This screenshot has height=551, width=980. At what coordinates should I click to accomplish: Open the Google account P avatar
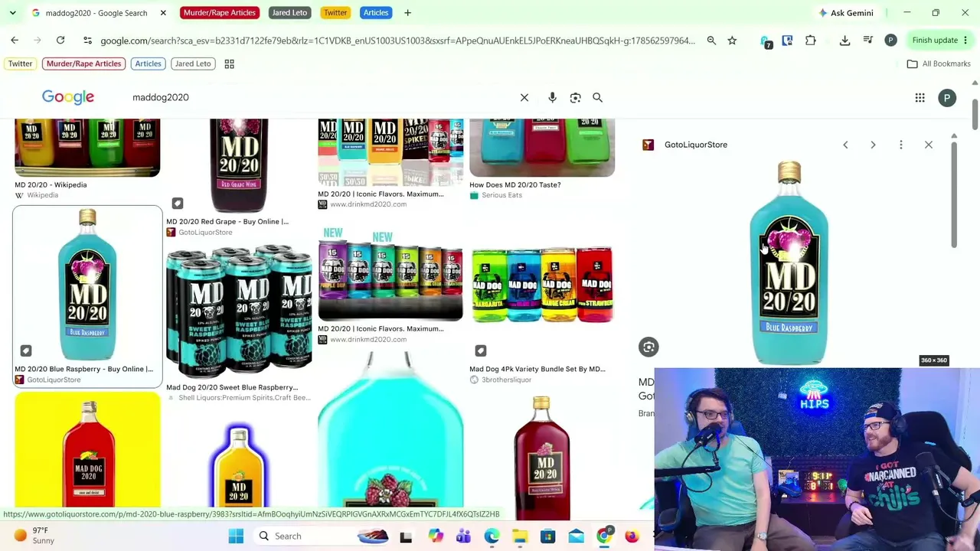click(x=947, y=98)
